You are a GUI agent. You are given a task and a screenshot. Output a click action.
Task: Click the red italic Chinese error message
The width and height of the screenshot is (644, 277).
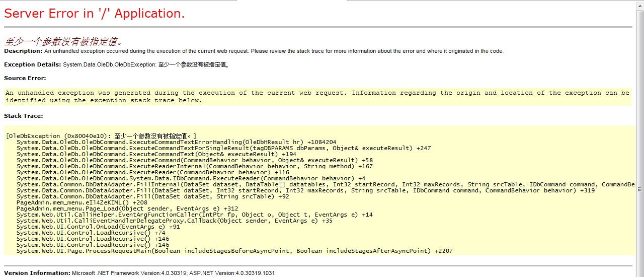click(x=63, y=41)
